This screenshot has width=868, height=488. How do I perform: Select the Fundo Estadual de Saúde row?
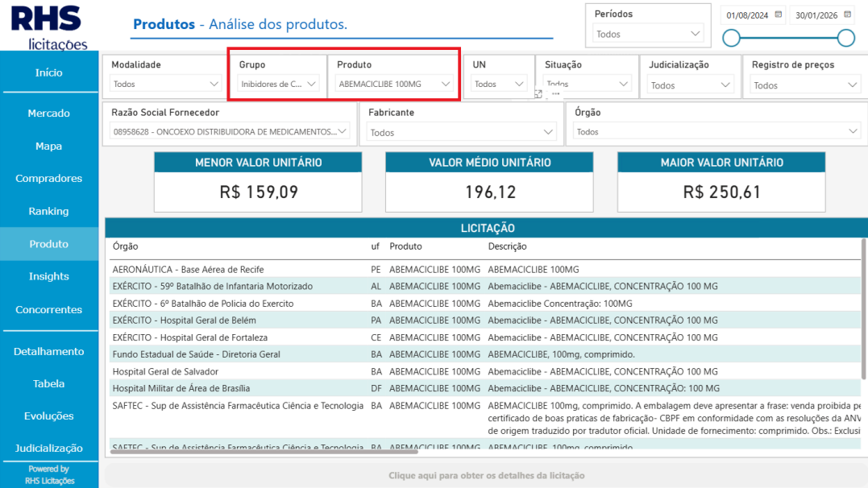click(485, 354)
